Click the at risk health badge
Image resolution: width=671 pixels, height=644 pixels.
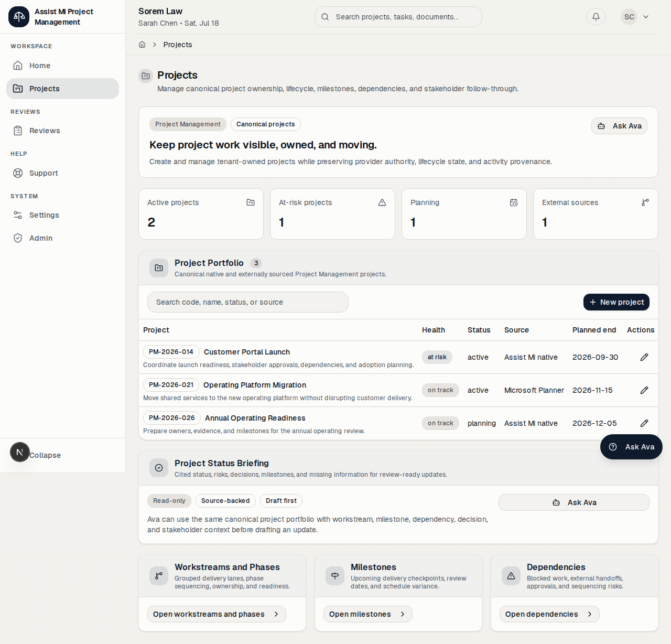(437, 357)
